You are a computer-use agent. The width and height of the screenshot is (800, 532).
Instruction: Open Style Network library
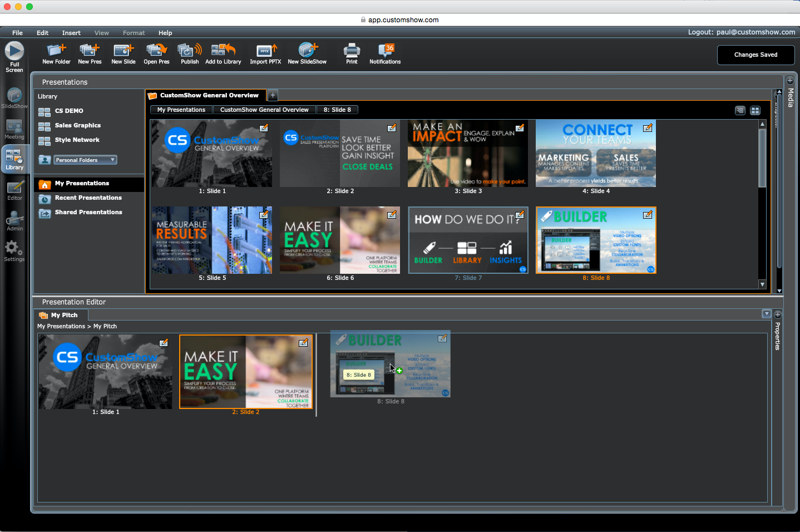click(x=77, y=140)
